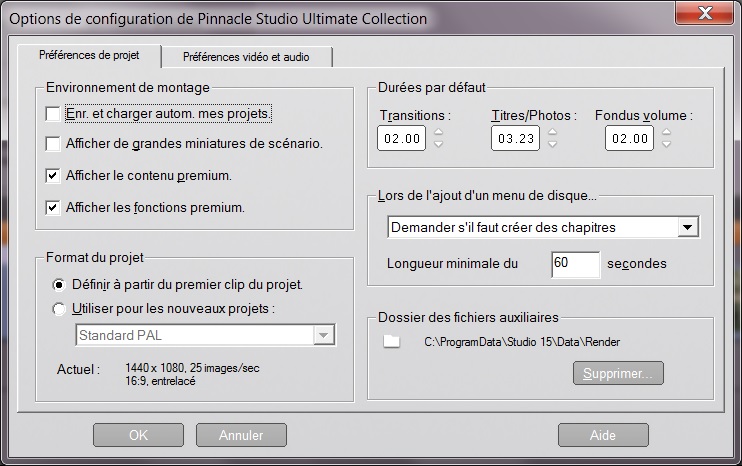Select Définir à partir du premier clip

pos(59,285)
